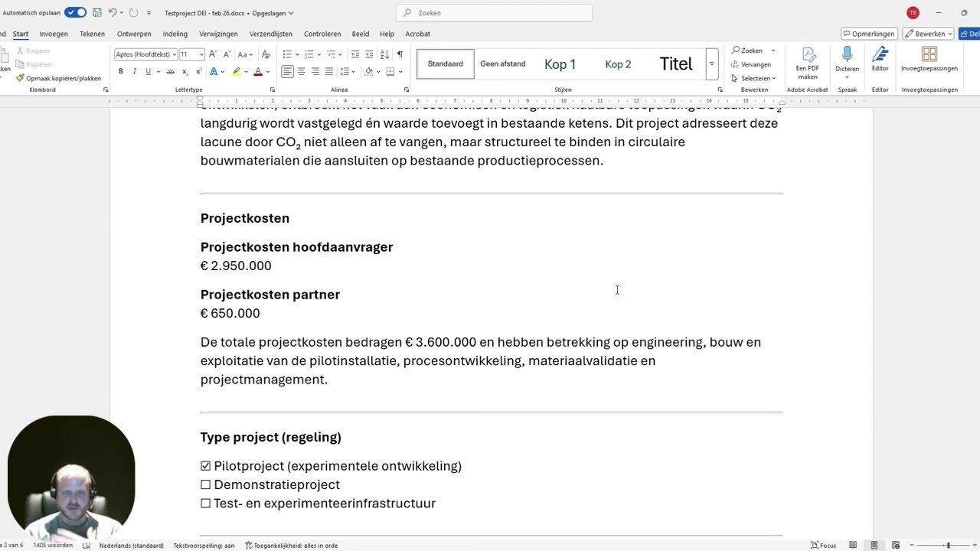Image resolution: width=980 pixels, height=551 pixels.
Task: Switch to the print layout view
Action: (874, 546)
